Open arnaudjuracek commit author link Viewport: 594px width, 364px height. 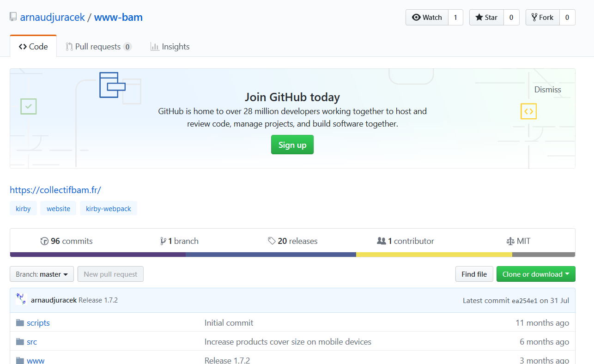click(54, 300)
